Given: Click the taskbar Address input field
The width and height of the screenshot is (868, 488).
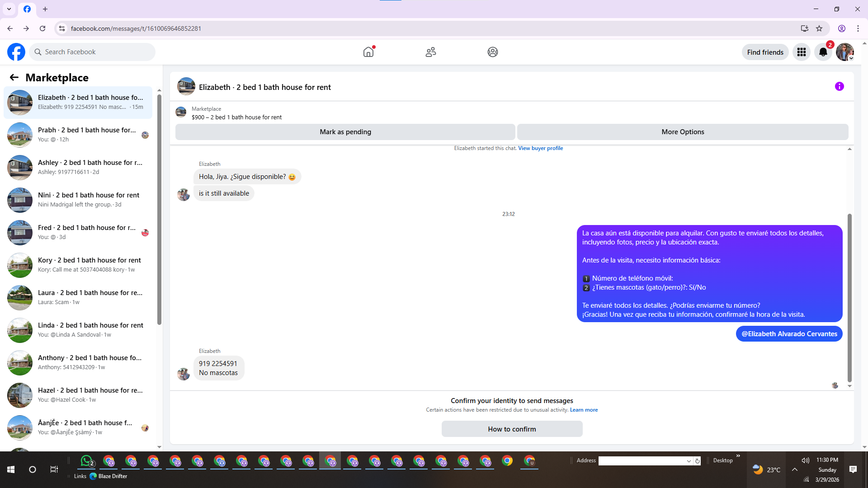Looking at the screenshot, I should [642, 461].
